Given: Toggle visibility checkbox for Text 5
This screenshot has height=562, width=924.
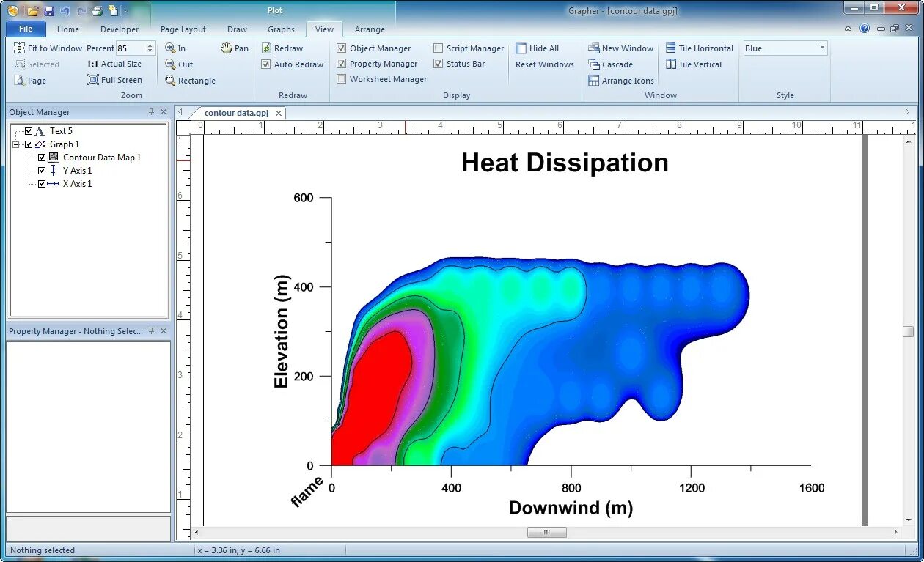Looking at the screenshot, I should pos(29,131).
